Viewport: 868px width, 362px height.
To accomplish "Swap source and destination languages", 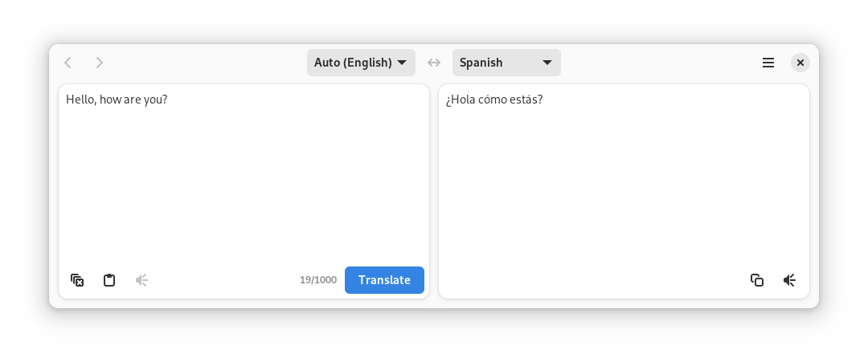I will (434, 63).
